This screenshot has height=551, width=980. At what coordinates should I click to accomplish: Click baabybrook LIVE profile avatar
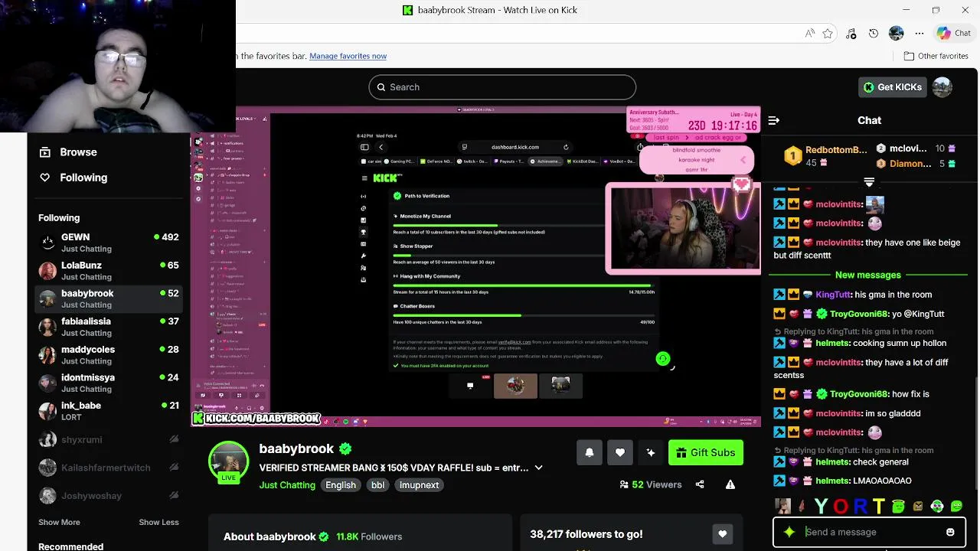point(228,462)
